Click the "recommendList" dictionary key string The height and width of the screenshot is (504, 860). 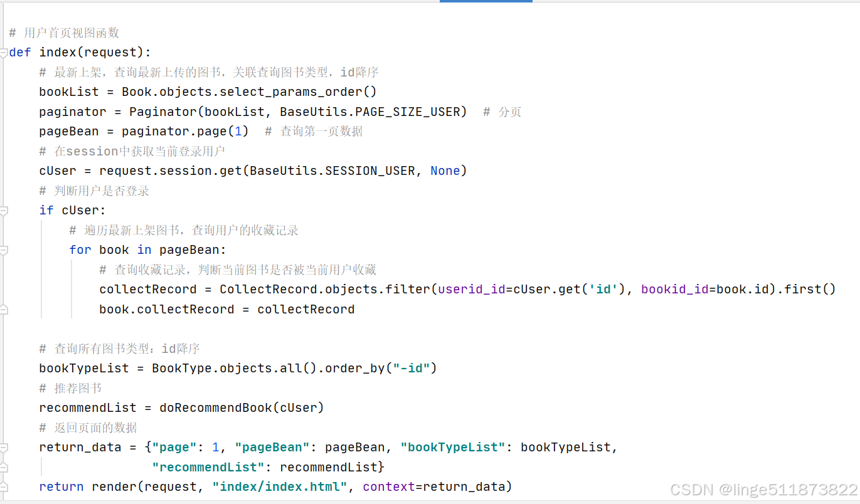[208, 467]
